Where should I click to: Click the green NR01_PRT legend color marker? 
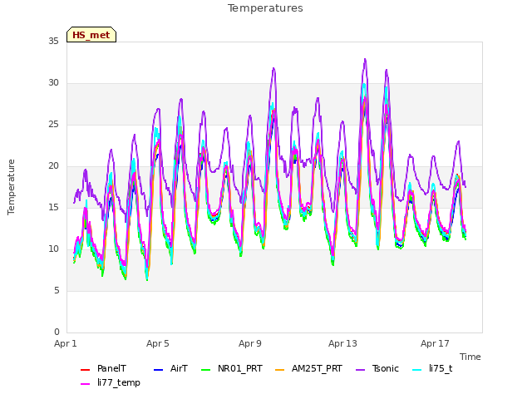coord(206,369)
